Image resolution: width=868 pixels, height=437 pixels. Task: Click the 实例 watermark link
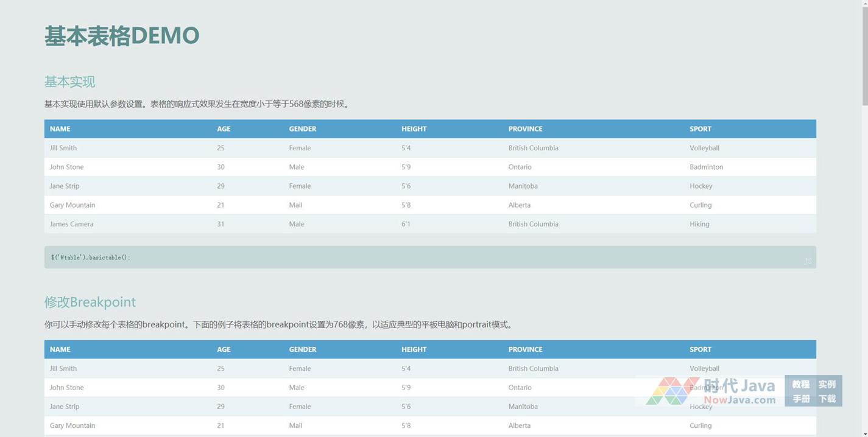pyautogui.click(x=827, y=384)
